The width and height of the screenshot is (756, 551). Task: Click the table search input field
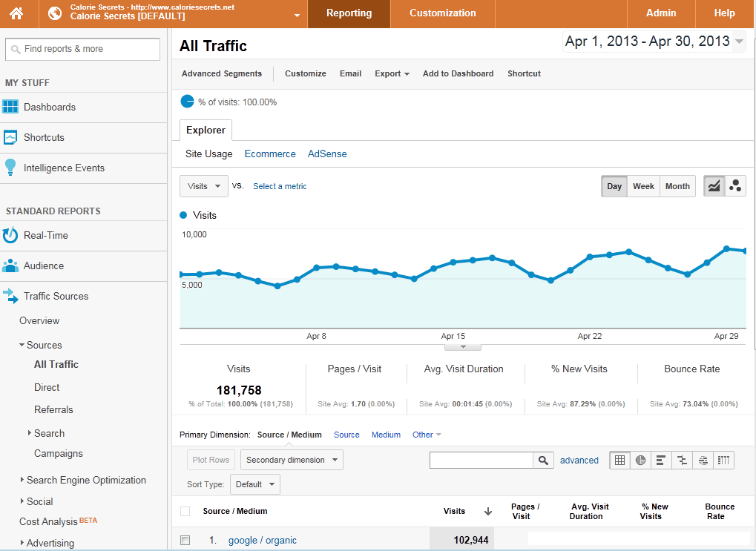tap(481, 461)
